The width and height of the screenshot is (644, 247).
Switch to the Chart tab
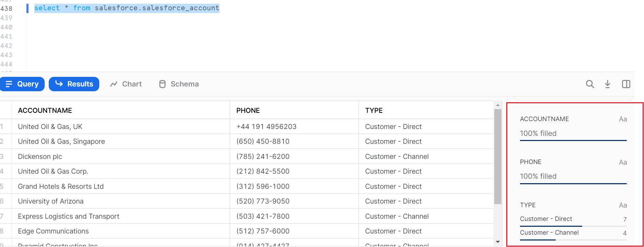pos(126,84)
